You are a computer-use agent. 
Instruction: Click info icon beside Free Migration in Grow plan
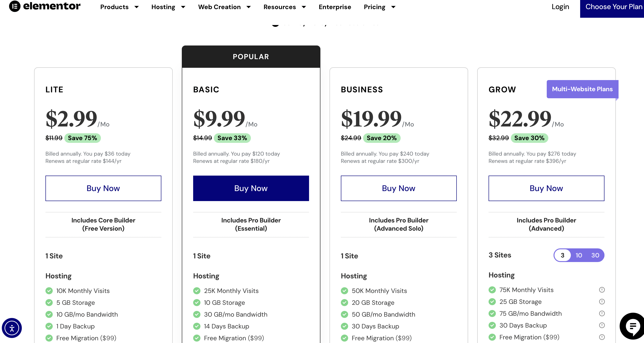pos(602,337)
